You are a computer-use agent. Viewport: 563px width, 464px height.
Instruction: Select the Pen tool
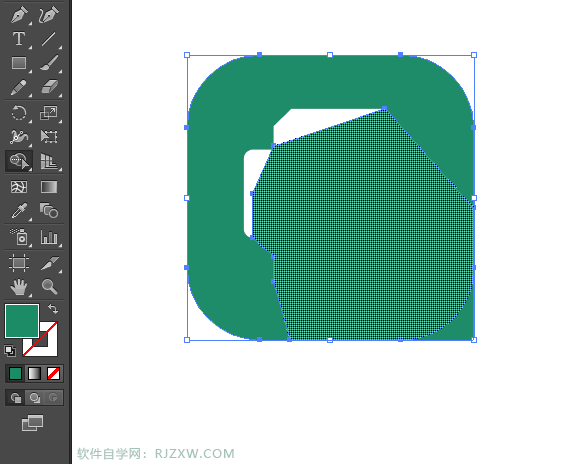click(x=19, y=15)
